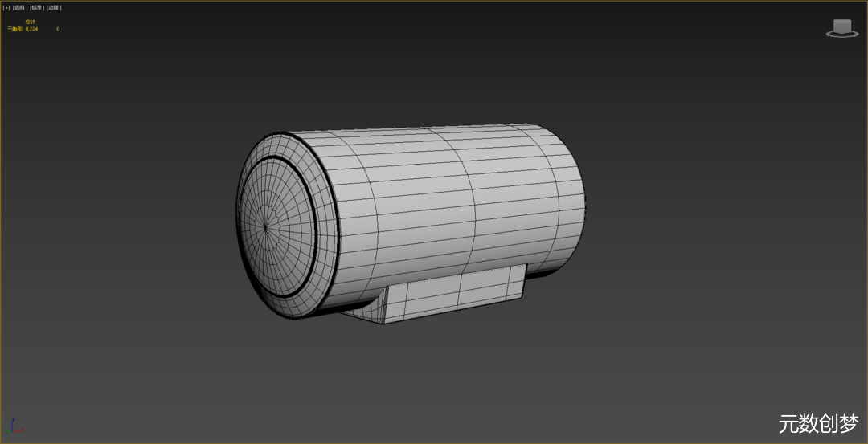Open the [+] general viewport menu

(x=6, y=7)
